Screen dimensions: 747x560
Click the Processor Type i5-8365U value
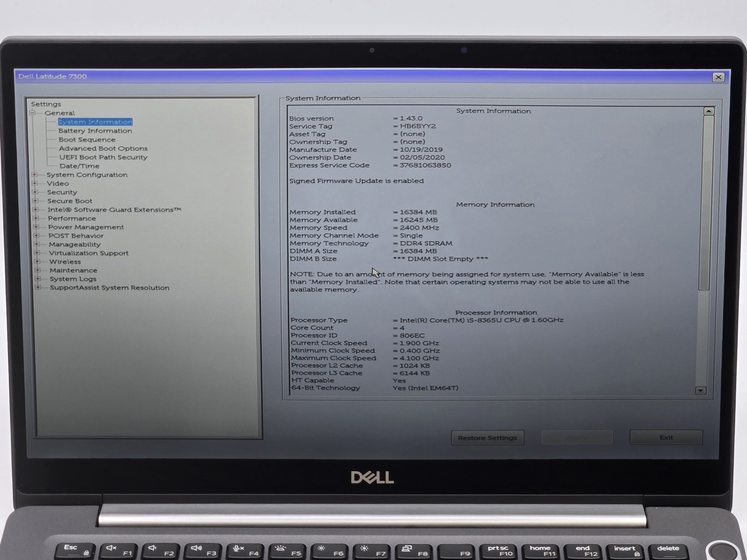(482, 320)
